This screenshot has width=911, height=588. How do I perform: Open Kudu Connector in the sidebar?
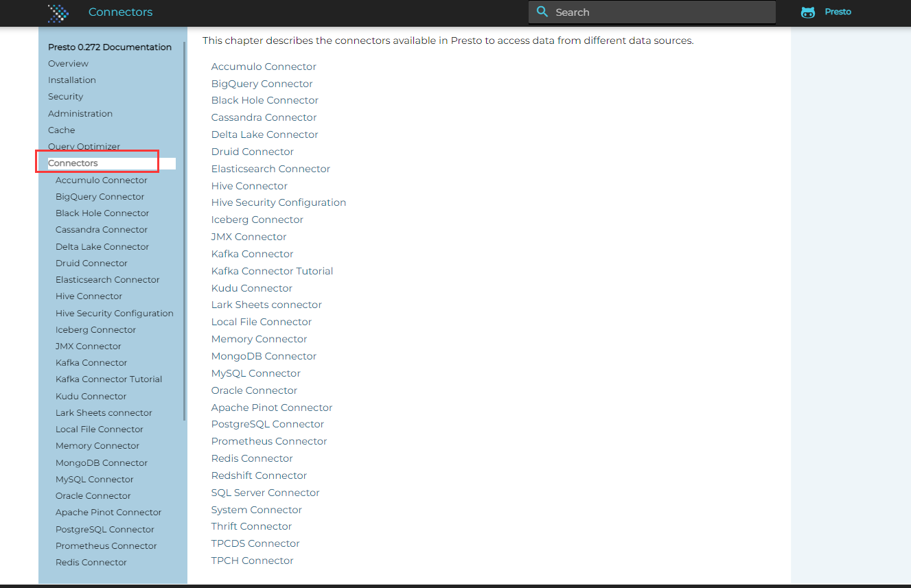(91, 397)
